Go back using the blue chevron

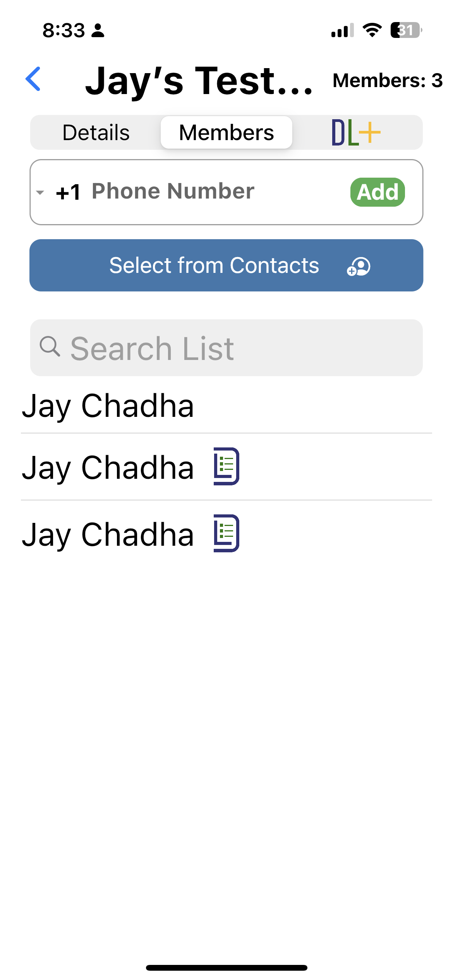coord(33,79)
